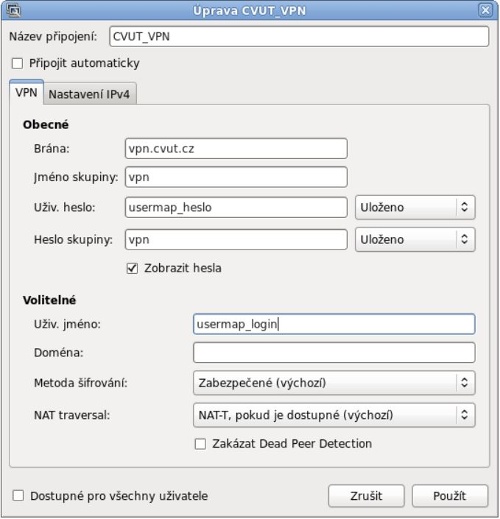Click the Volitelné section heading
This screenshot has height=519, width=500.
click(x=49, y=300)
